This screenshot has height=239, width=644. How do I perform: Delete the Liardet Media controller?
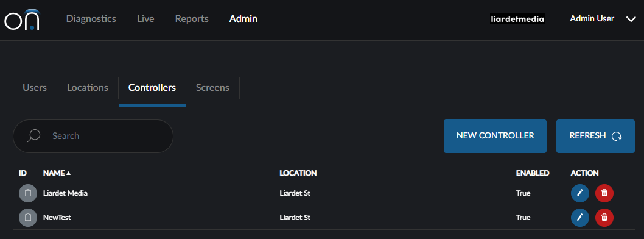(604, 193)
